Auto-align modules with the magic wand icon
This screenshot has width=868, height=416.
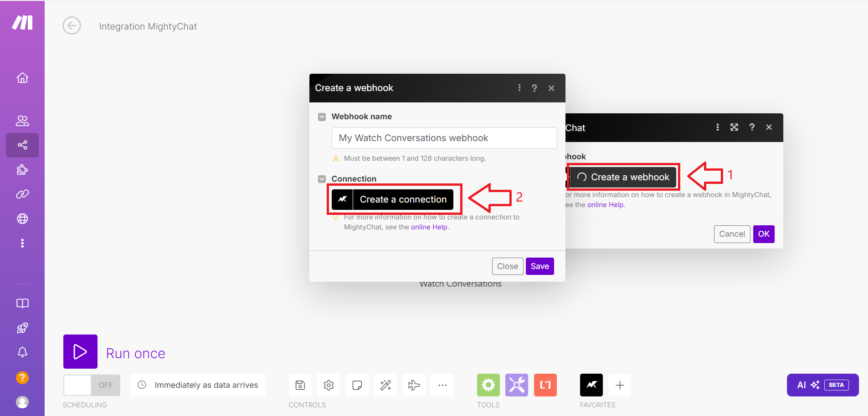385,385
